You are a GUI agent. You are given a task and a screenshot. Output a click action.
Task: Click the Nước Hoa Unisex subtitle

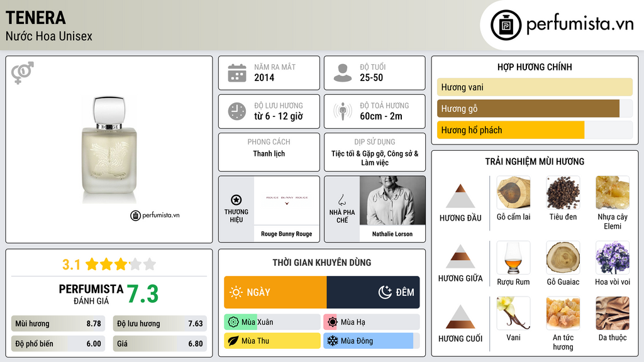click(49, 36)
